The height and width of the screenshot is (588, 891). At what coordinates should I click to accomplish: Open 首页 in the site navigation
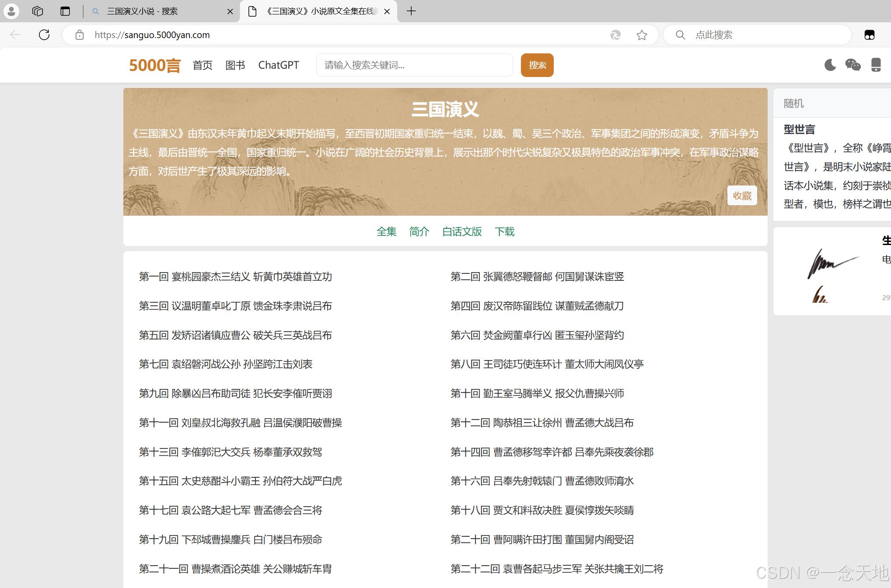[203, 65]
